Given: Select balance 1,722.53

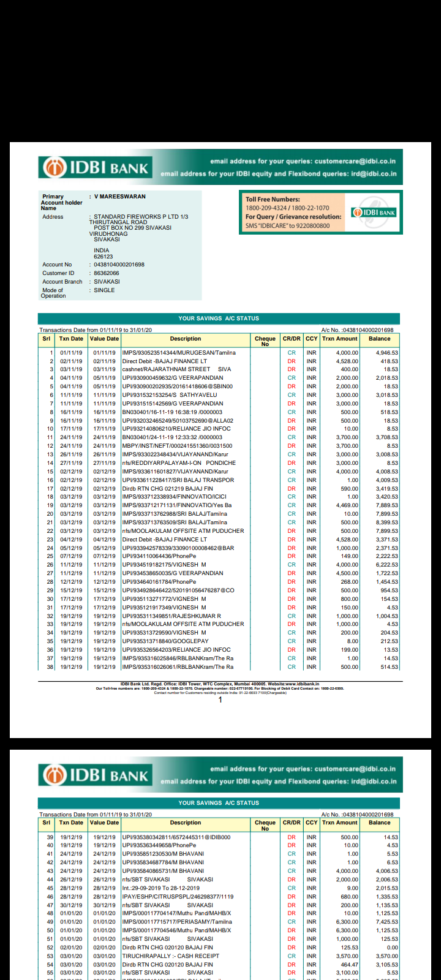Looking at the screenshot, I should click(x=387, y=573).
